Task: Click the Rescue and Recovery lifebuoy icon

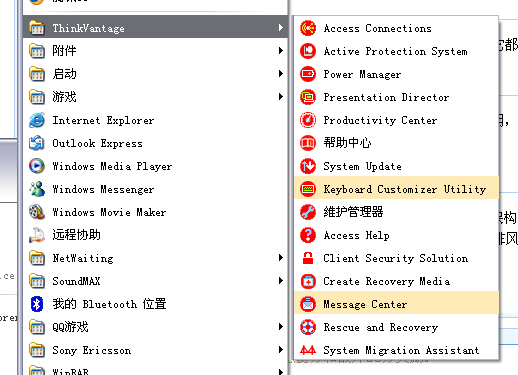Action: pyautogui.click(x=308, y=327)
